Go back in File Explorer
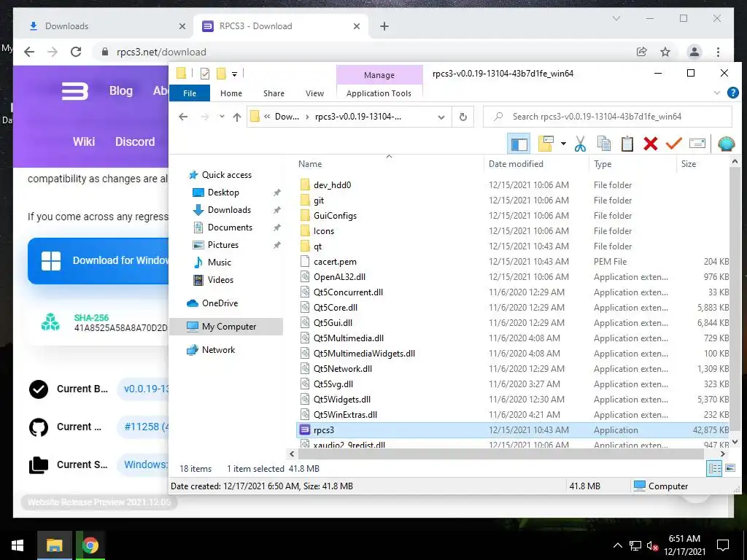Viewport: 747px width, 560px height. [x=183, y=117]
